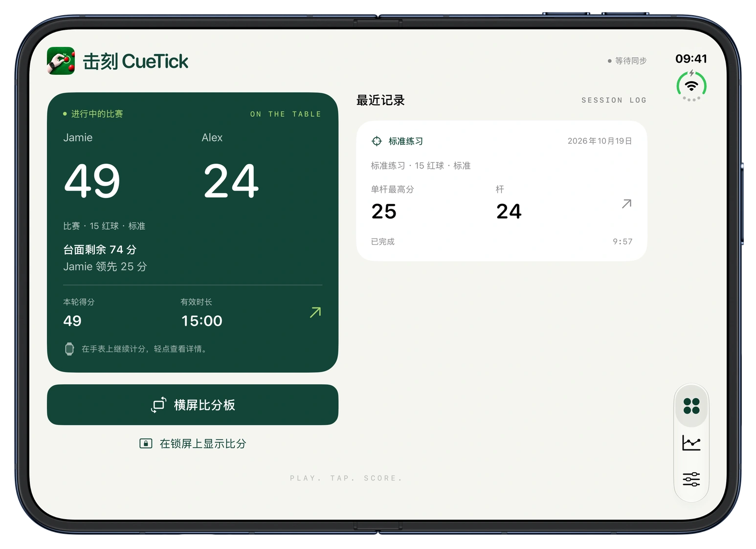Click the SESSION LOG label

(x=614, y=100)
